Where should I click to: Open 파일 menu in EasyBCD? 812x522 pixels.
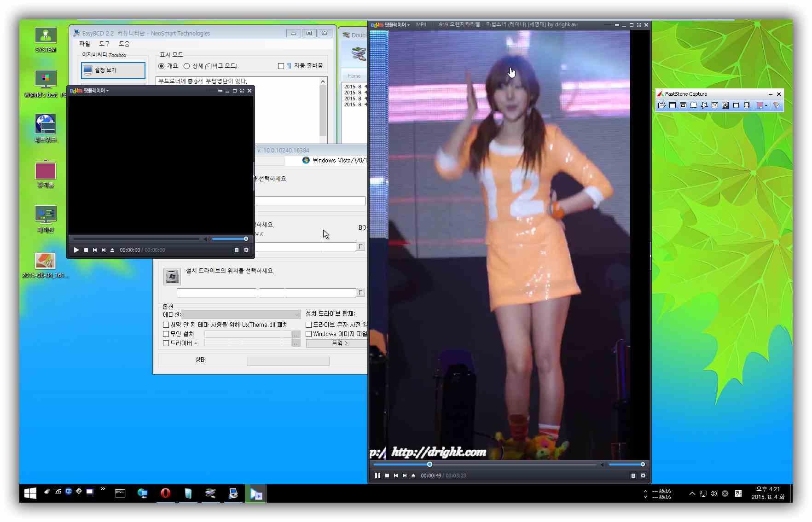click(x=85, y=44)
